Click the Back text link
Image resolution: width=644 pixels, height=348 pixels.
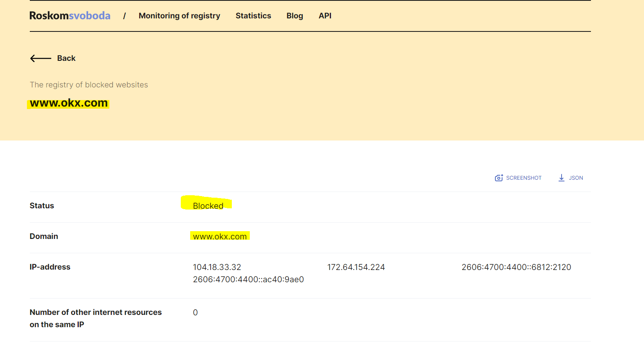tap(66, 58)
